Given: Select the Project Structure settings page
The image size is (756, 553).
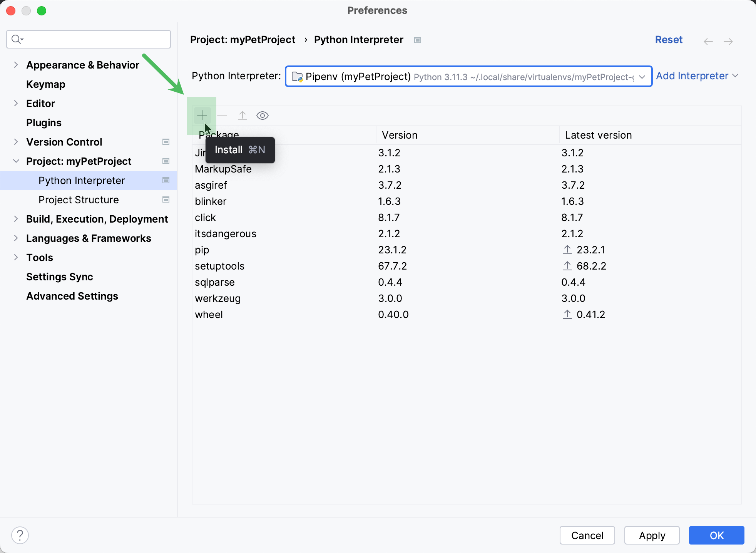Looking at the screenshot, I should (x=78, y=199).
